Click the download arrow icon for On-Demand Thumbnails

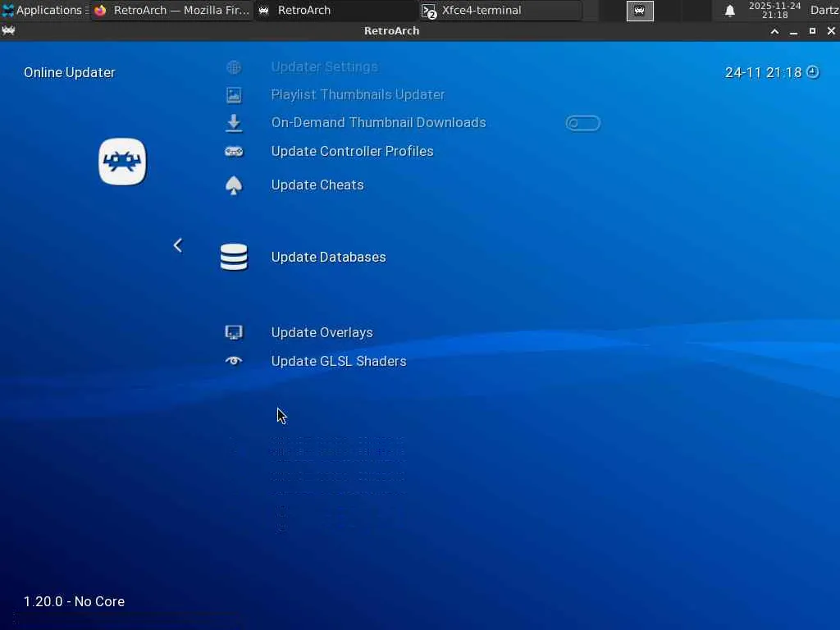[234, 123]
